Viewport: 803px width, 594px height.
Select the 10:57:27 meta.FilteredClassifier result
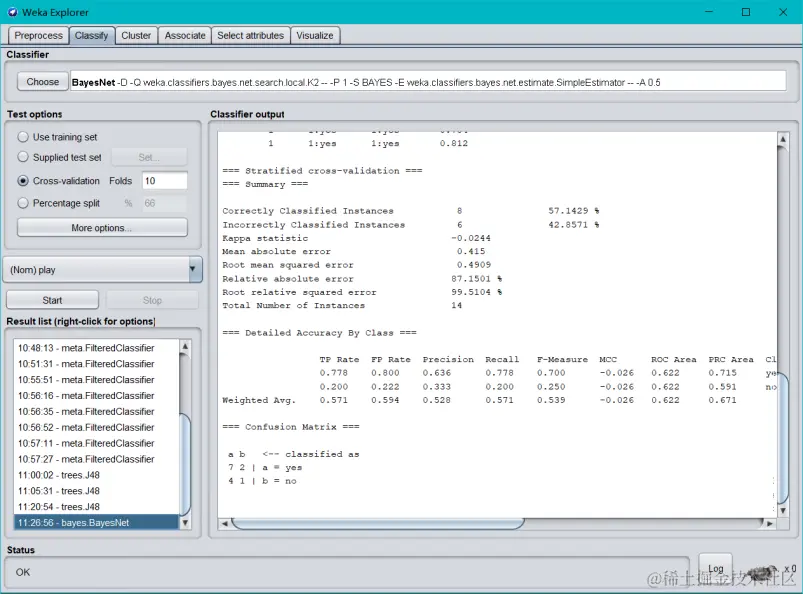(x=96, y=459)
